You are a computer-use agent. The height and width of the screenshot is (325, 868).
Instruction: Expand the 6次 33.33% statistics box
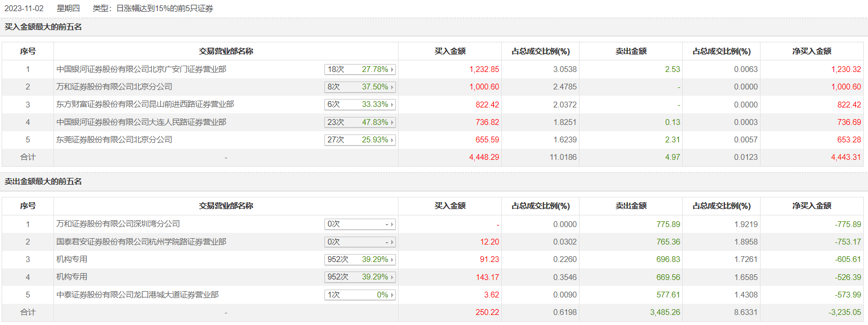click(392, 105)
